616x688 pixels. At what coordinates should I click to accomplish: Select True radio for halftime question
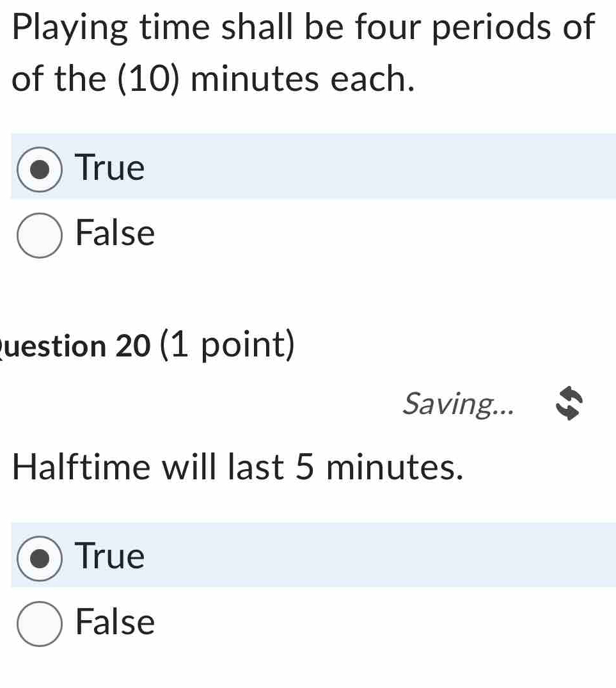(40, 557)
